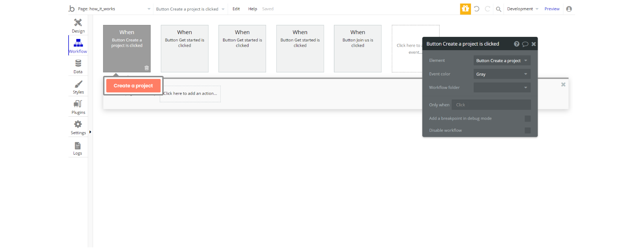
Task: Click the Saved status text
Action: (x=268, y=9)
